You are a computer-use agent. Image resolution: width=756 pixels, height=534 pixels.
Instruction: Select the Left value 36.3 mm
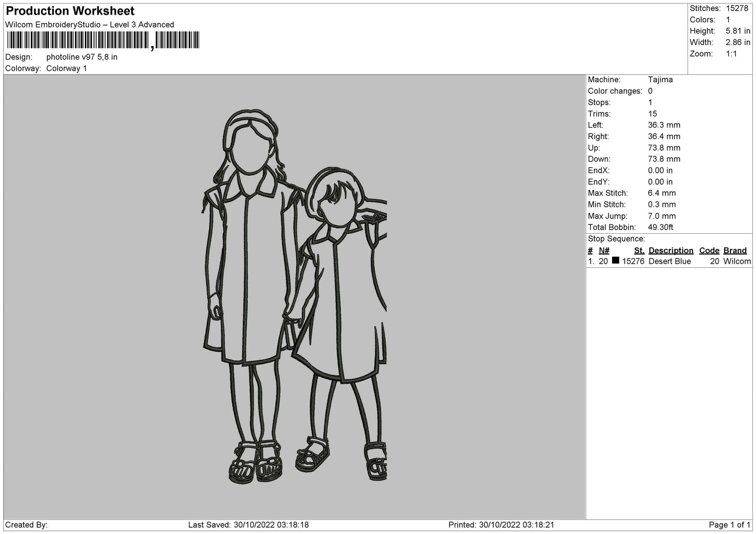[x=664, y=125]
